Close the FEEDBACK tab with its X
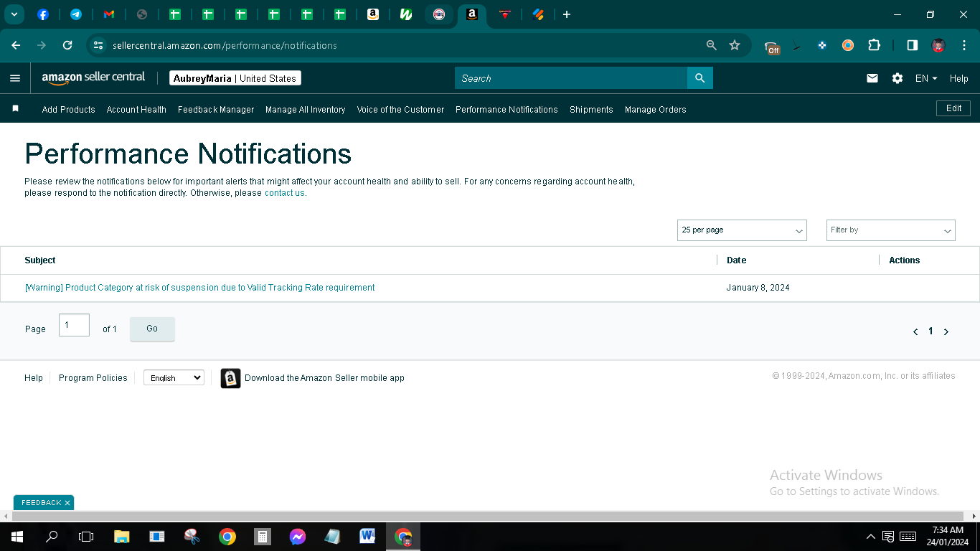Image resolution: width=980 pixels, height=551 pixels. [x=67, y=503]
